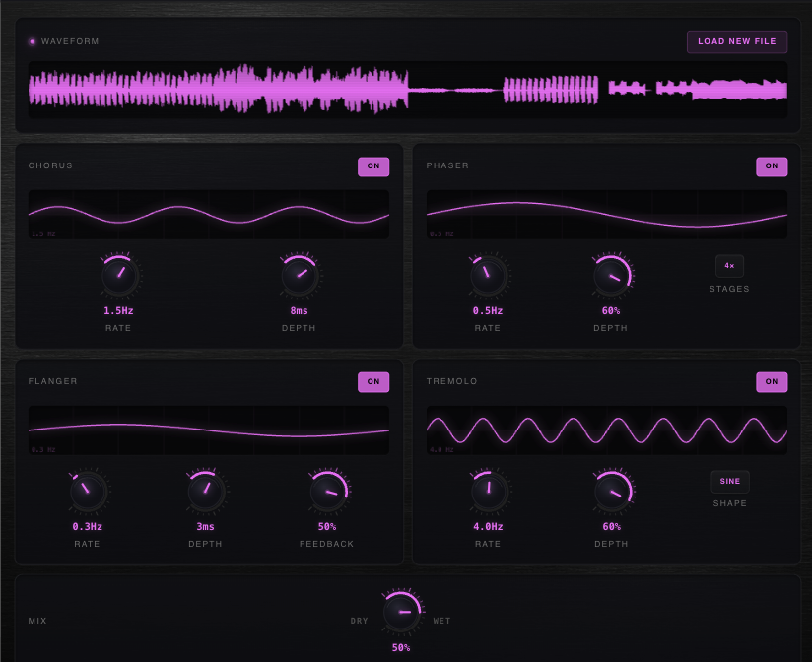Click the Load New File button
Image resolution: width=812 pixels, height=662 pixels.
click(x=736, y=41)
